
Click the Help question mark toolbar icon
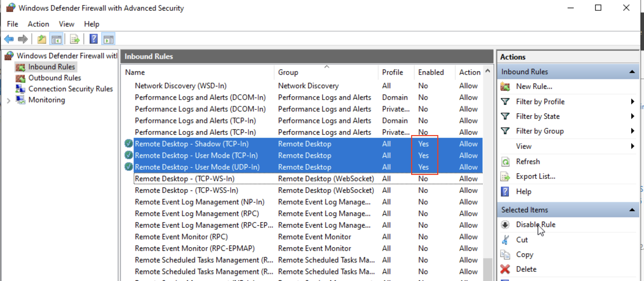pyautogui.click(x=94, y=39)
